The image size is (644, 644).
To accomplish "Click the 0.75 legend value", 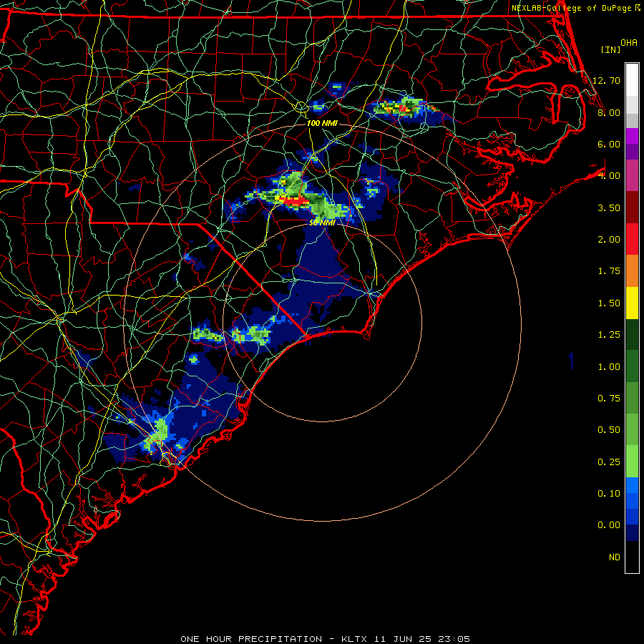I will tap(609, 399).
